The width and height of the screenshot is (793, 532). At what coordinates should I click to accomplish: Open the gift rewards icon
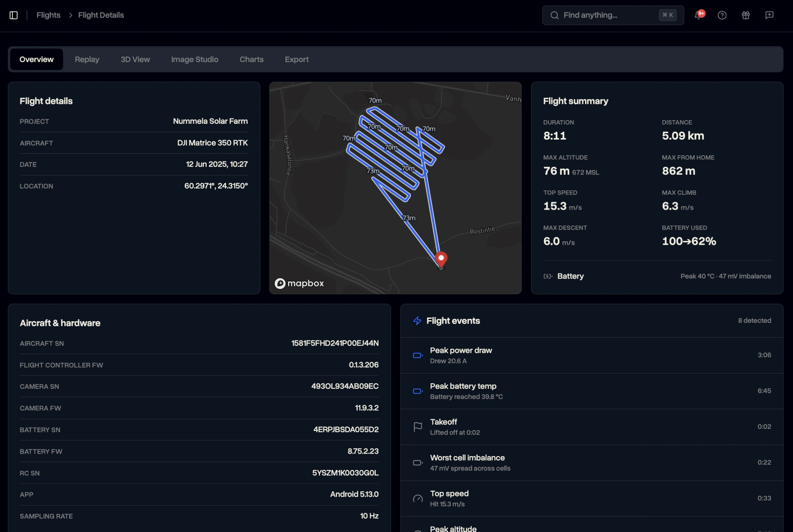[x=746, y=15]
